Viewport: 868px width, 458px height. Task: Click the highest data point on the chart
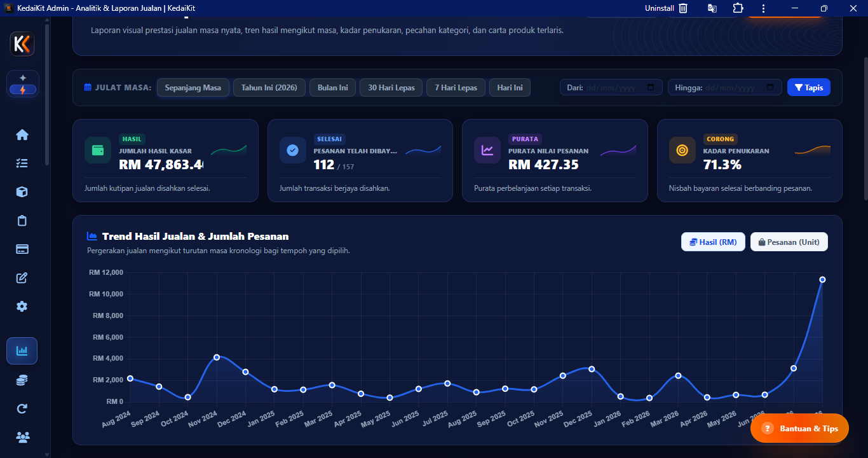click(822, 279)
